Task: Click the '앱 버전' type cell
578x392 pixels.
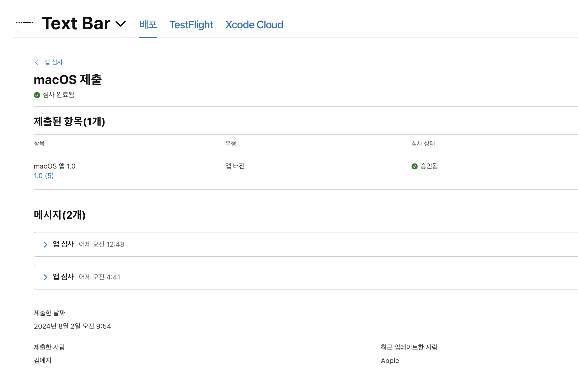Action: [x=235, y=166]
